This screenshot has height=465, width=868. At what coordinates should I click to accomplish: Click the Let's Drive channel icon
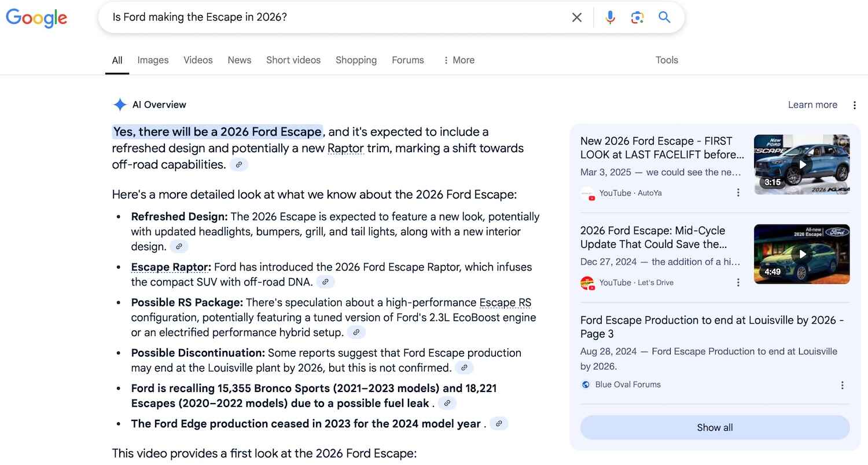(587, 283)
